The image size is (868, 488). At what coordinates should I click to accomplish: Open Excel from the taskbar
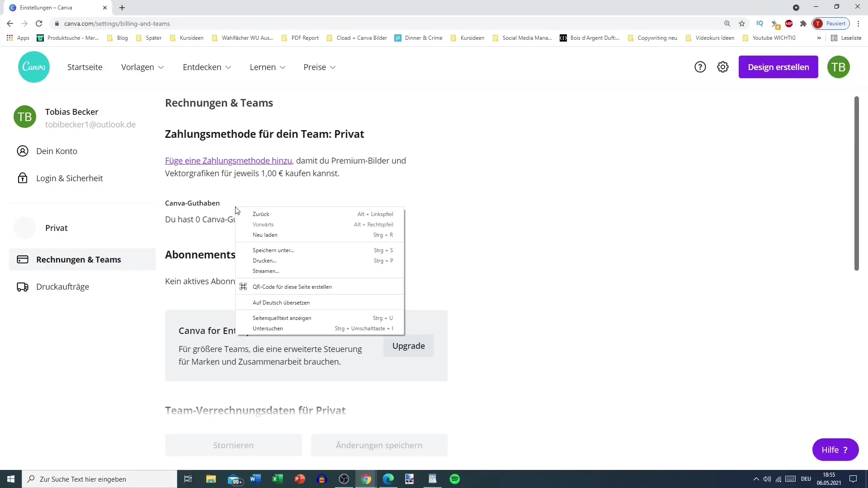point(278,479)
